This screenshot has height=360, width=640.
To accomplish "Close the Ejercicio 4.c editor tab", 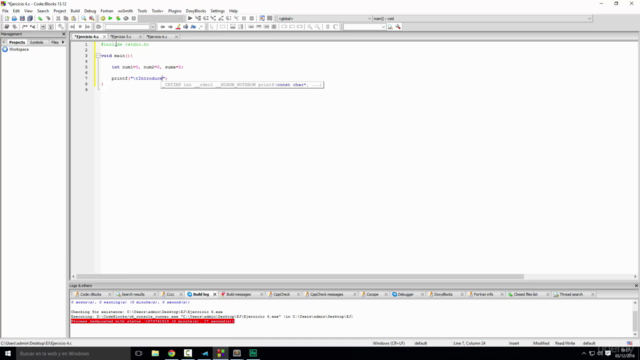I will (104, 37).
